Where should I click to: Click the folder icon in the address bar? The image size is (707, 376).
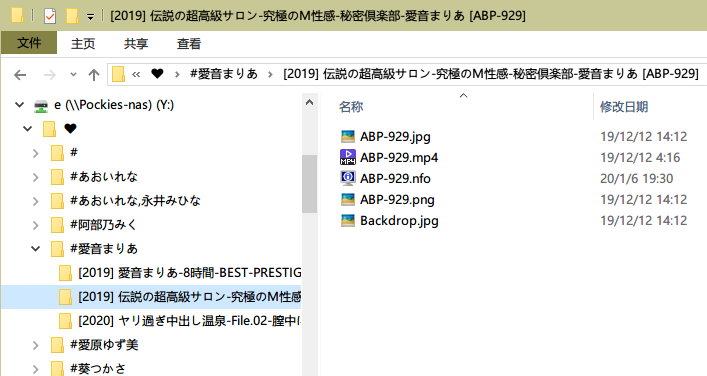[118, 74]
